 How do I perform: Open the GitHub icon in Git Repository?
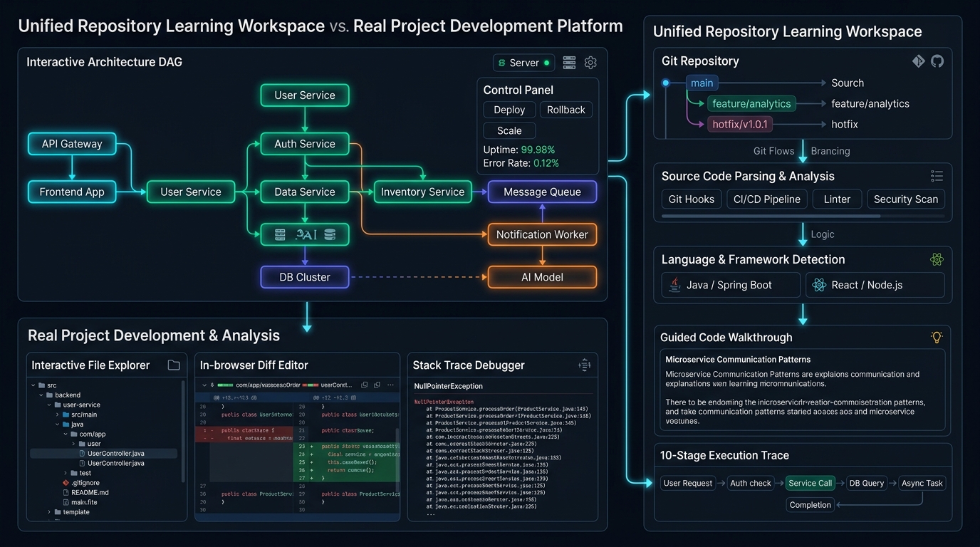937,61
